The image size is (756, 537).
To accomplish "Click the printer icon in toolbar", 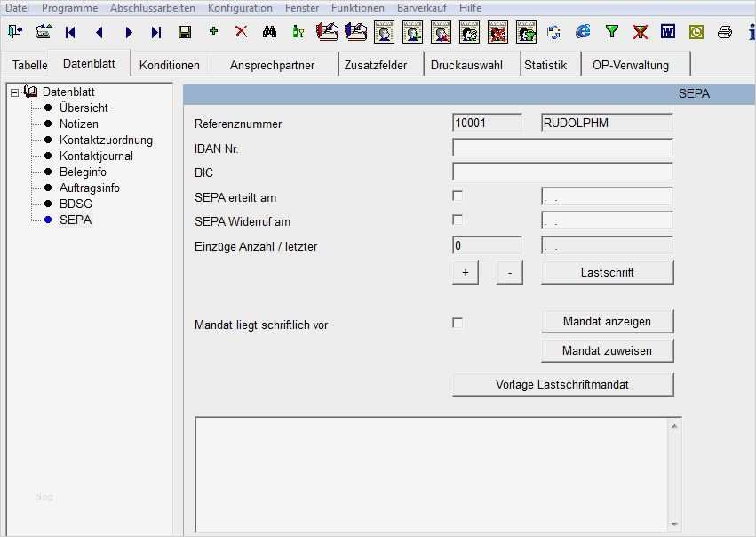I will (725, 32).
